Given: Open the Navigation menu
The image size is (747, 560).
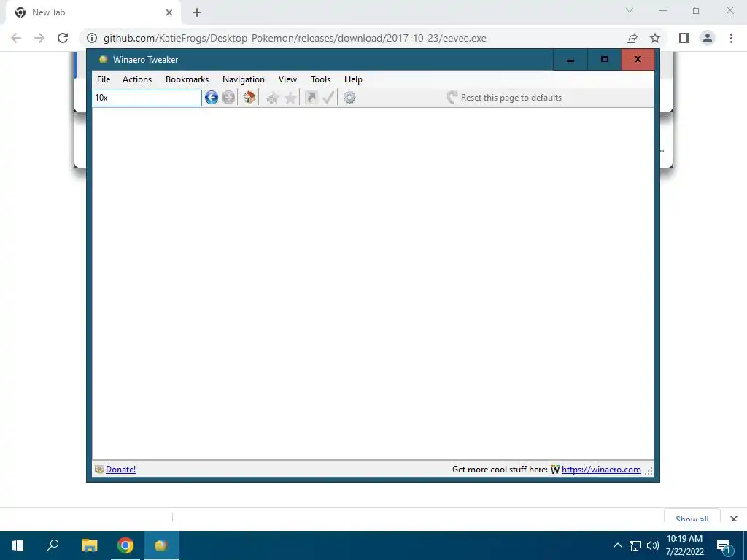Looking at the screenshot, I should (244, 79).
